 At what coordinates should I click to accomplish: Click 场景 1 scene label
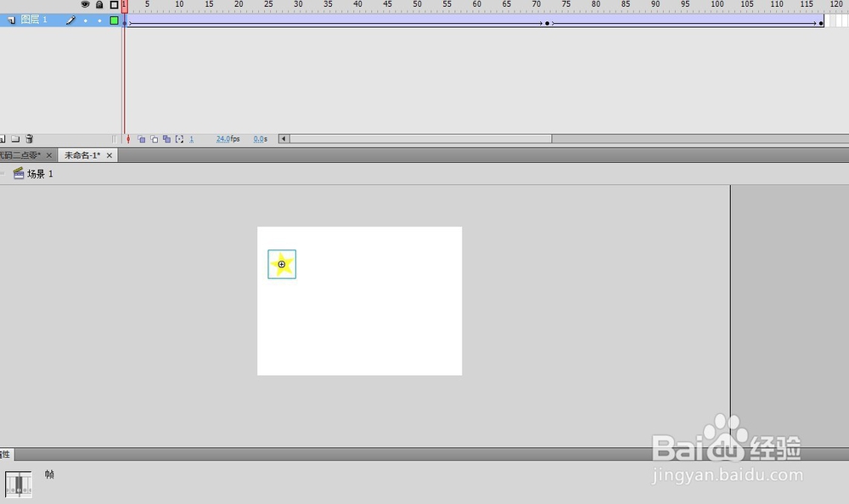[40, 174]
